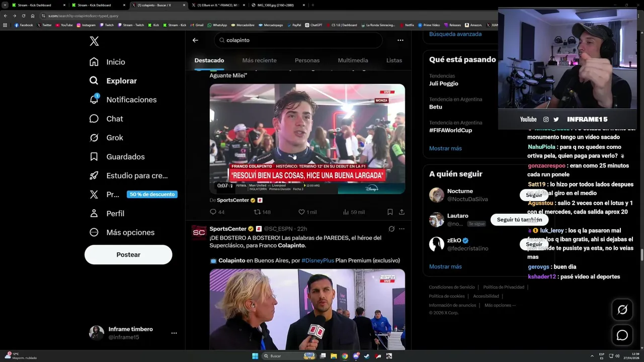644x362 pixels.
Task: Click the colapinto search field
Action: pyautogui.click(x=298, y=40)
